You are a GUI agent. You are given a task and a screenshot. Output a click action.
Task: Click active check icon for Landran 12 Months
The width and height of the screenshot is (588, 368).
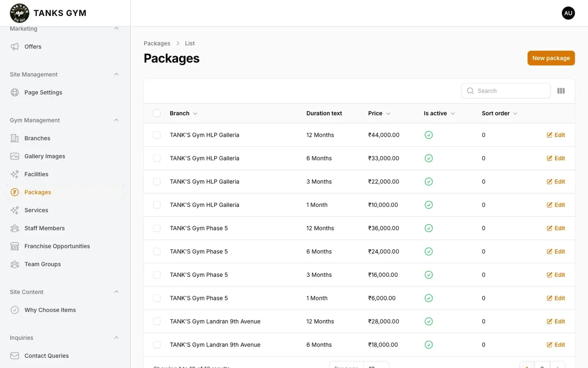point(428,322)
